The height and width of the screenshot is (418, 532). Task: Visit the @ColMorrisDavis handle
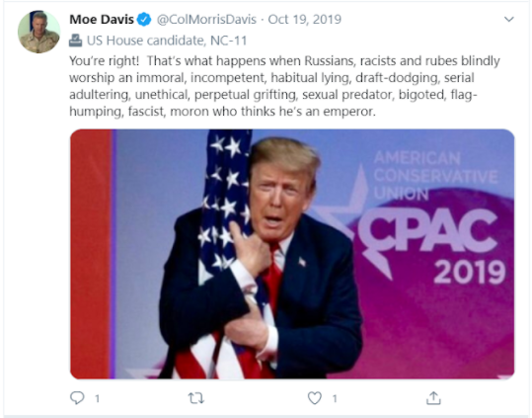pyautogui.click(x=206, y=20)
